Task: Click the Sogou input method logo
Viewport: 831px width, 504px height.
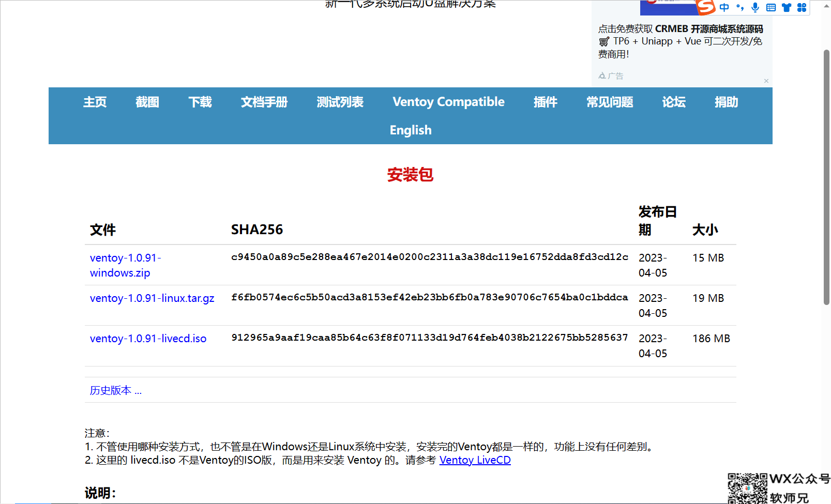Action: point(706,7)
